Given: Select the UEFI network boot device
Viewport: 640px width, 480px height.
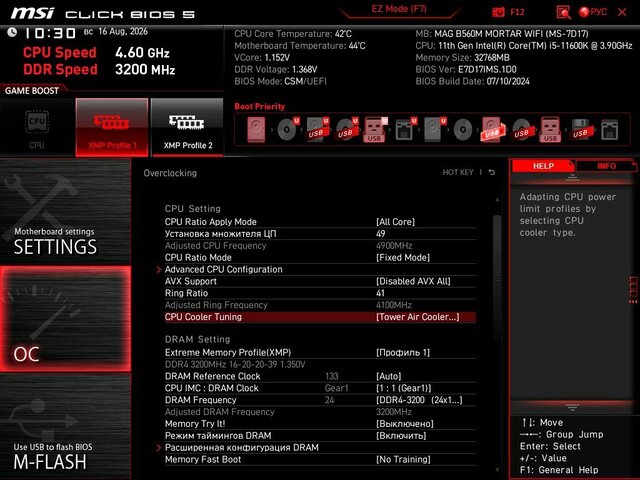Looking at the screenshot, I should [x=405, y=130].
